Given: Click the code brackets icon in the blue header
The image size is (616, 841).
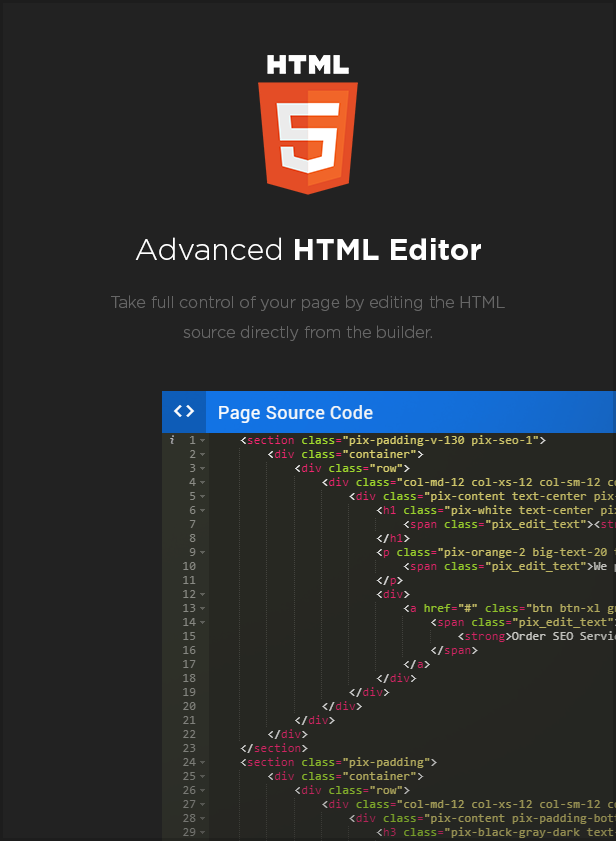Looking at the screenshot, I should click(x=183, y=411).
